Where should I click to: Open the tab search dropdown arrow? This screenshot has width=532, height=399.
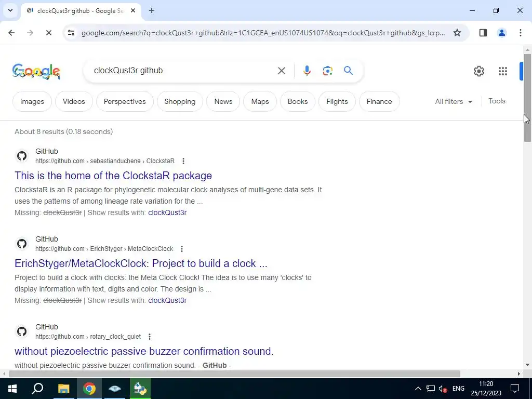coord(10,10)
